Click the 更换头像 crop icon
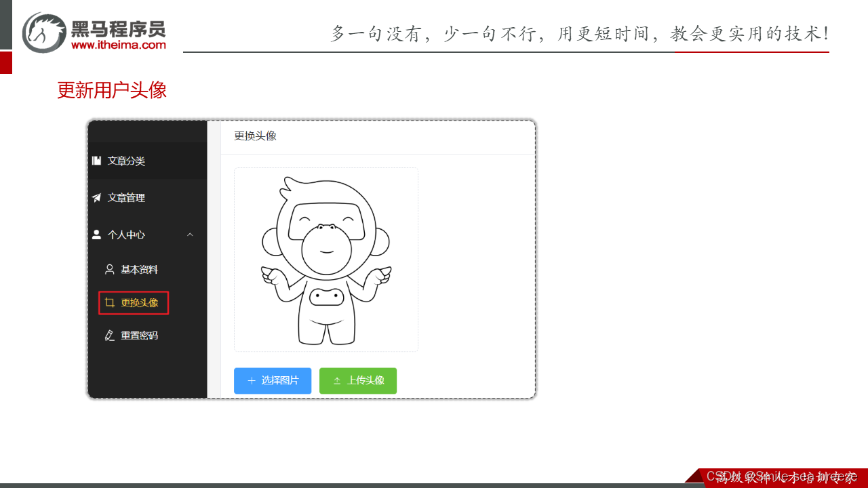 pos(109,303)
